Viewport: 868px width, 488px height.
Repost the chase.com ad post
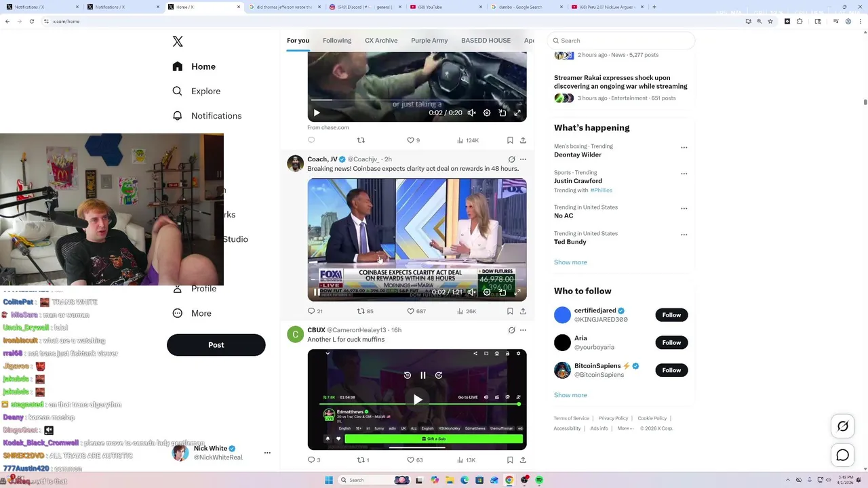[x=361, y=140]
